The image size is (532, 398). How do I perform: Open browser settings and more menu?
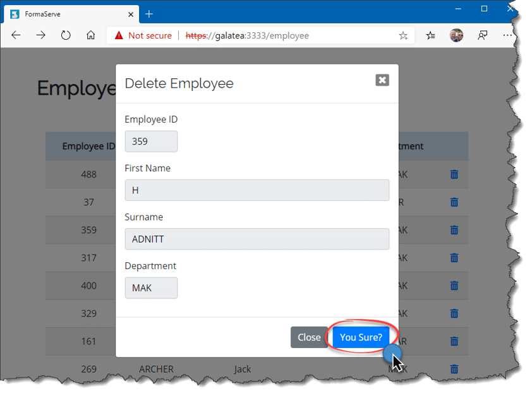(x=507, y=35)
